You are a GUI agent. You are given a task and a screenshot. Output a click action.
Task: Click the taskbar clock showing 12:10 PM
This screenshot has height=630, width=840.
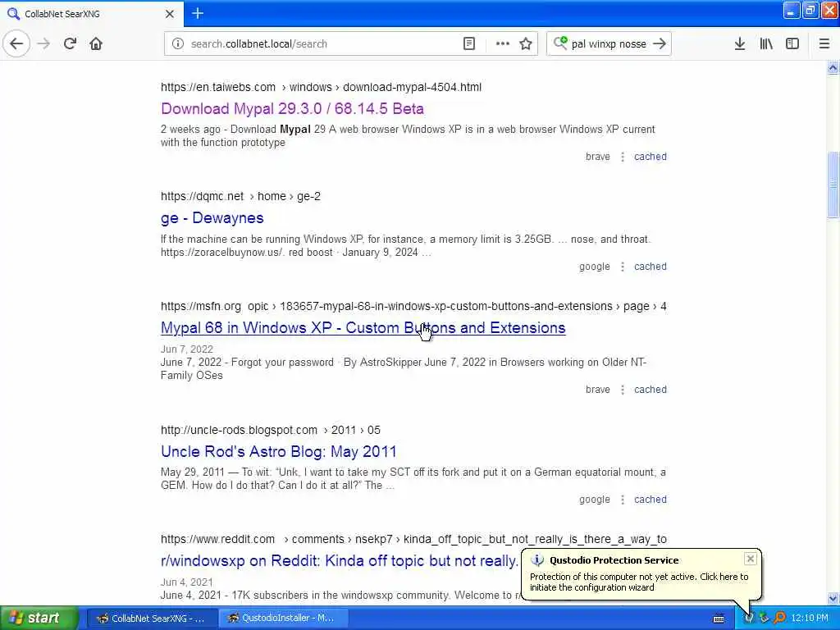point(810,619)
